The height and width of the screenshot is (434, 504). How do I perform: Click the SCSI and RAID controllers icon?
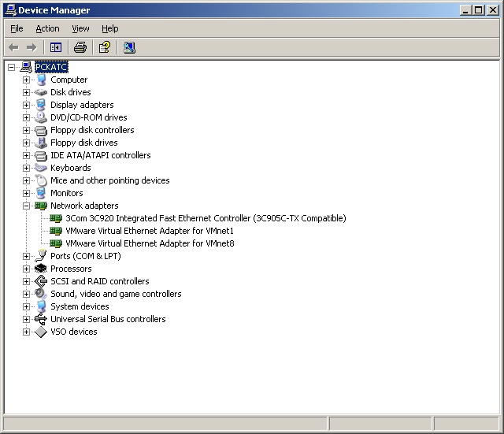[41, 281]
